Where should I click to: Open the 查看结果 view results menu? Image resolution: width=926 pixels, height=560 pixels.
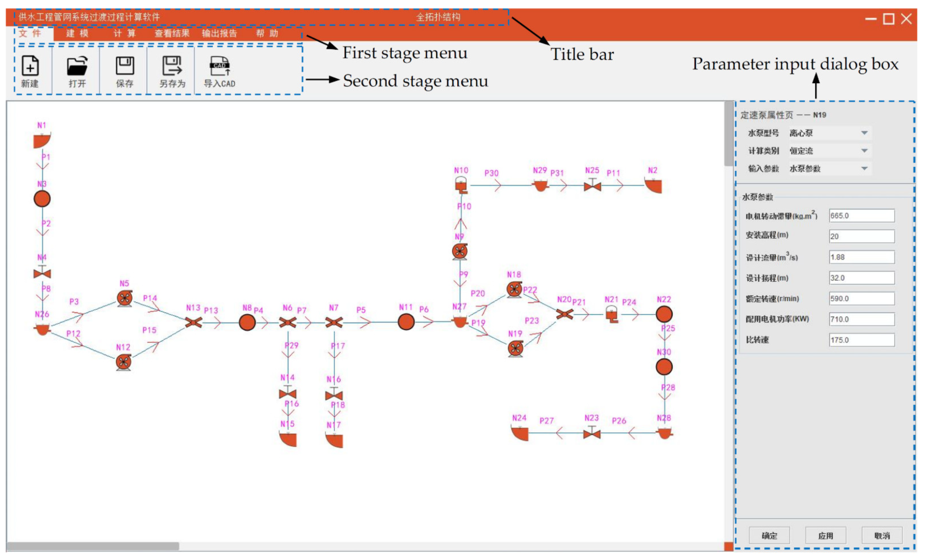pos(172,33)
